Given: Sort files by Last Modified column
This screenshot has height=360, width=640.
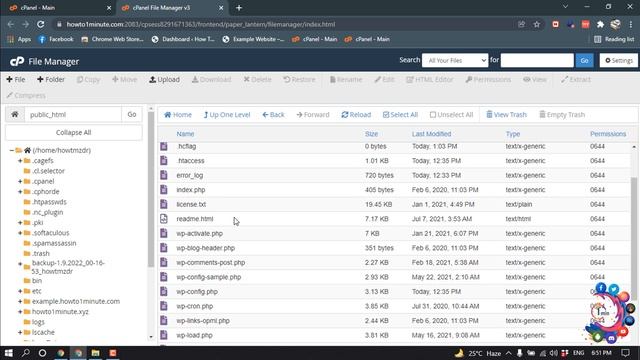Looking at the screenshot, I should 431,134.
